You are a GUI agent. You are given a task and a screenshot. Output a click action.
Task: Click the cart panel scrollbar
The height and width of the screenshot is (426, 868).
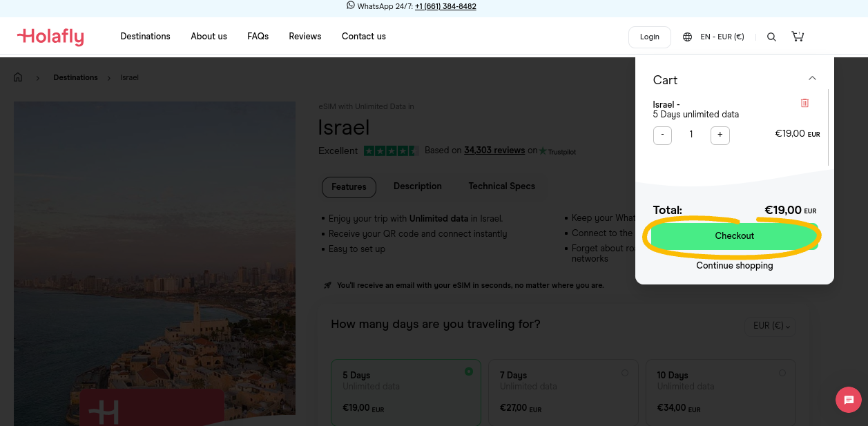click(828, 128)
